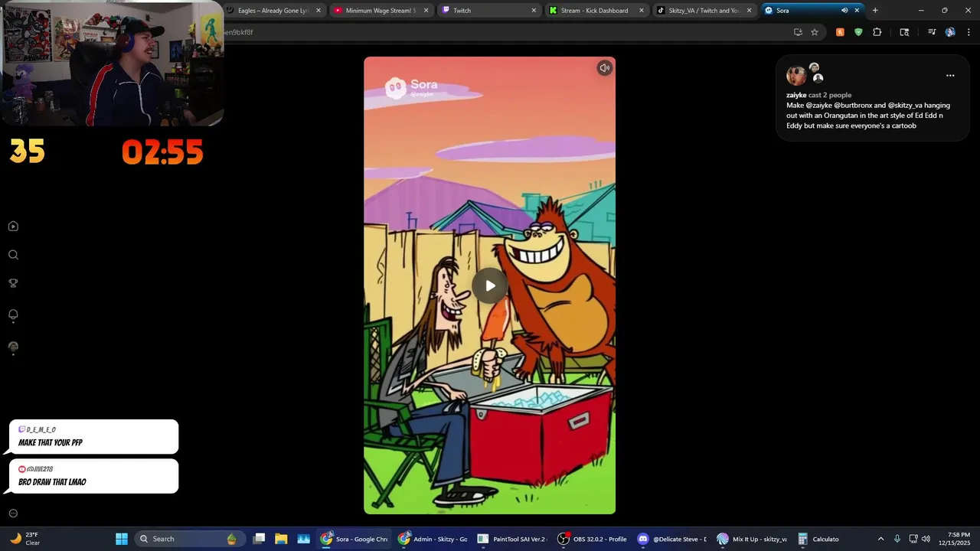Click the browser address bar

[505, 32]
